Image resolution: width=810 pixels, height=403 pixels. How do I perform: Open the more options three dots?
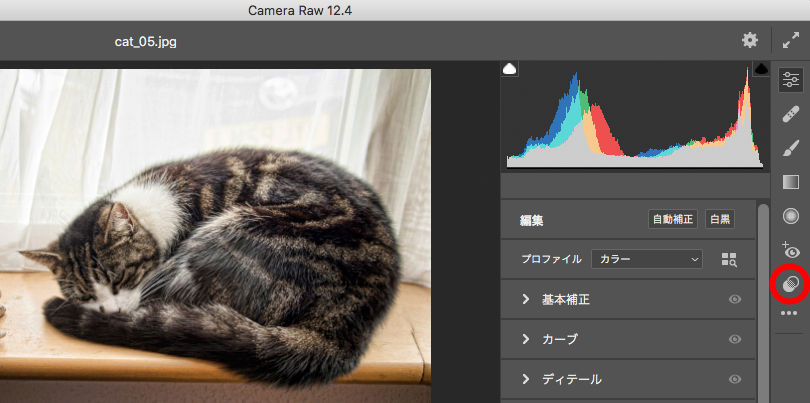[x=789, y=313]
